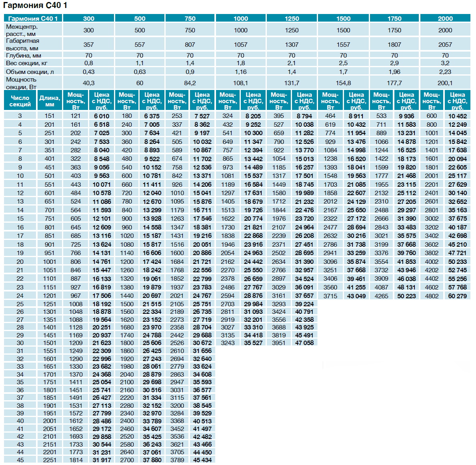The height and width of the screenshot is (465, 476).
Task: Click section weight value 0,8
Action: (x=88, y=63)
